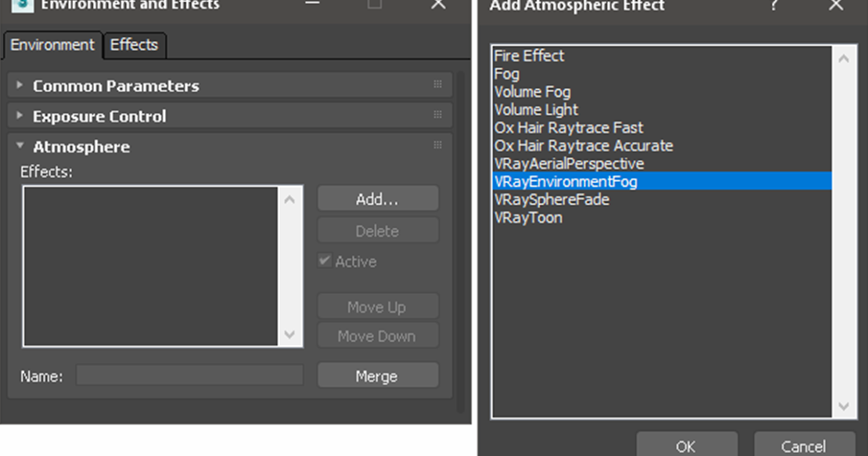Click the 3ds Max app icon in title bar
This screenshot has width=868, height=456.
coord(23,5)
